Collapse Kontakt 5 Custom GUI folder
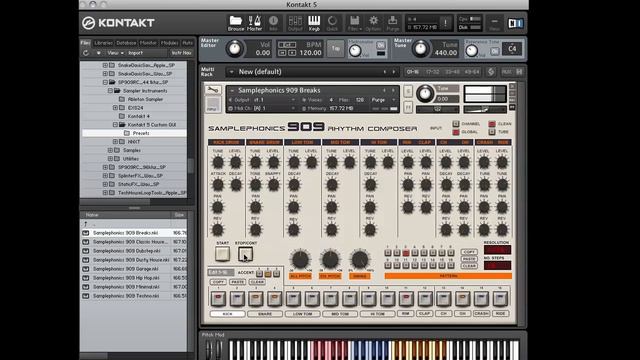The height and width of the screenshot is (360, 640). [115, 124]
